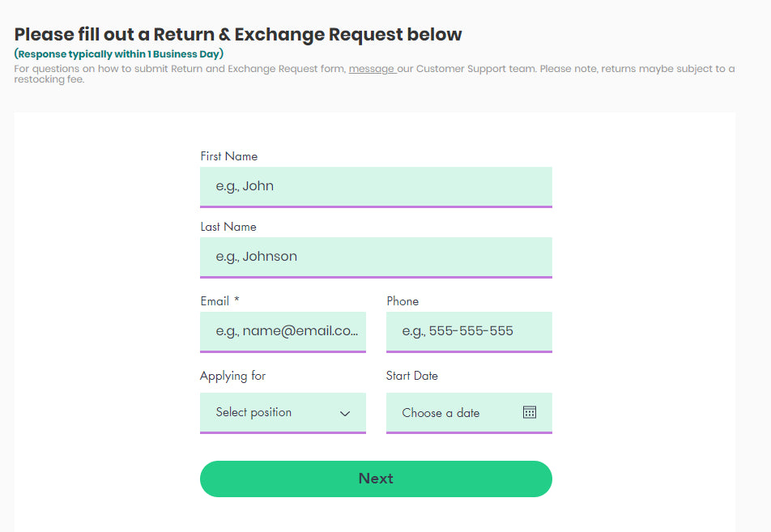This screenshot has width=771, height=532.
Task: Click the Applying for label text
Action: [232, 376]
